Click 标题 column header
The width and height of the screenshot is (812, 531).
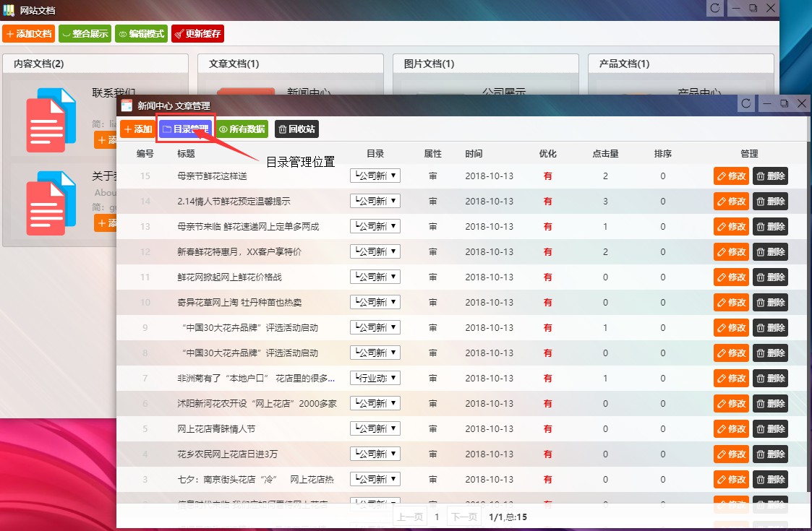coord(186,154)
